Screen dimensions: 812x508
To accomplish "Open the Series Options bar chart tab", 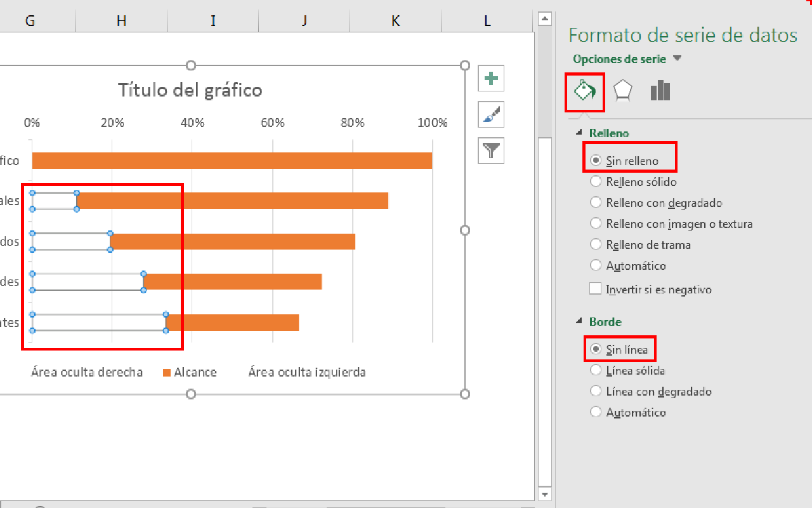I will [660, 91].
